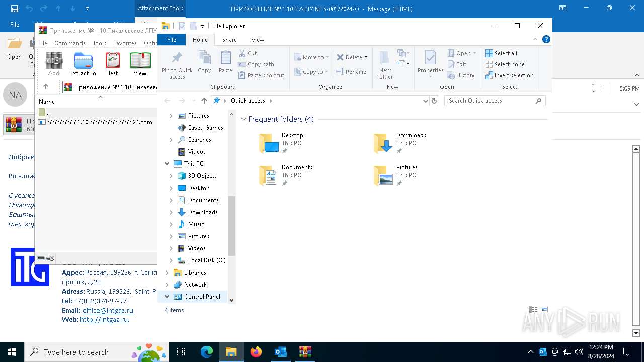The width and height of the screenshot is (644, 362).
Task: Open the File tab in File Explorer
Action: 172,40
